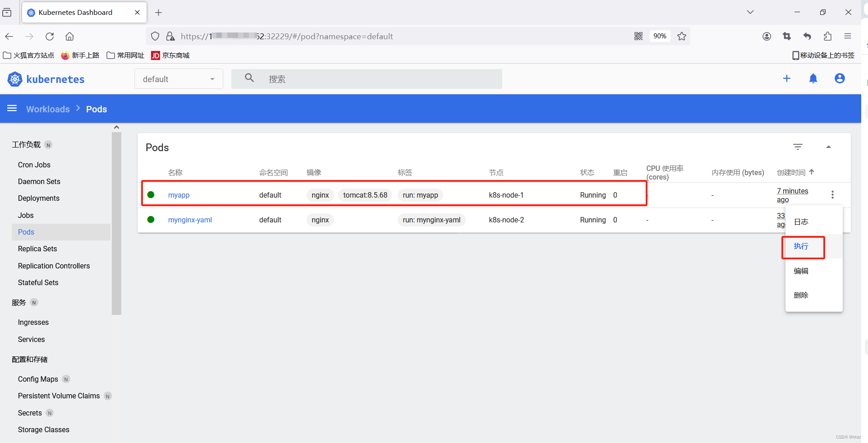Open the 配置和存储 section
Image resolution: width=868 pixels, height=443 pixels.
click(30, 359)
